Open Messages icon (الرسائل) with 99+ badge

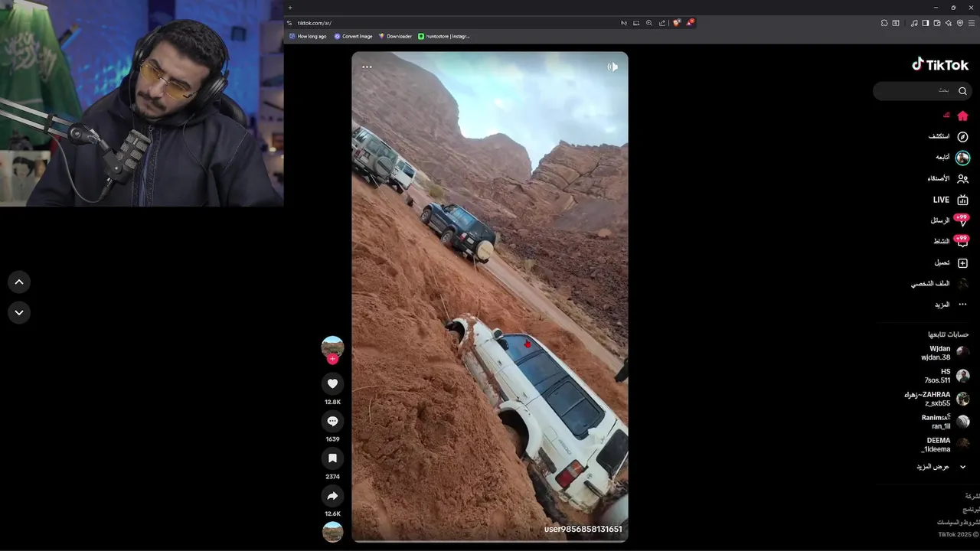pyautogui.click(x=962, y=220)
